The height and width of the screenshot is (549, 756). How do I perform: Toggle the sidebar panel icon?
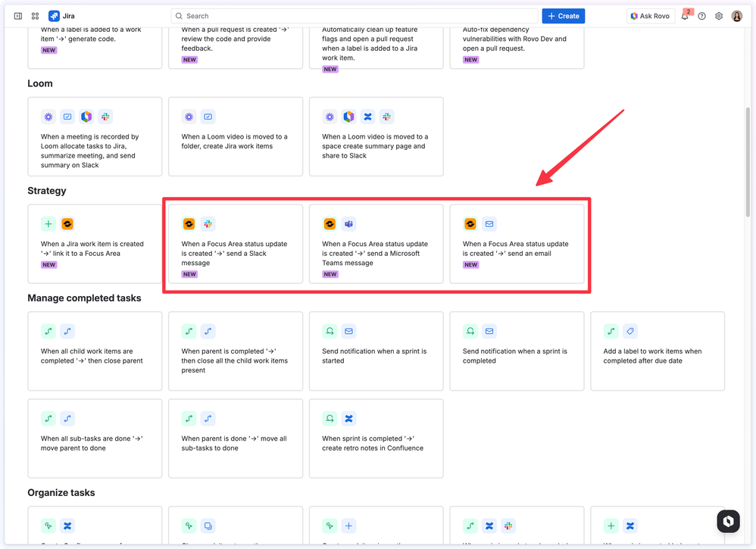(18, 16)
